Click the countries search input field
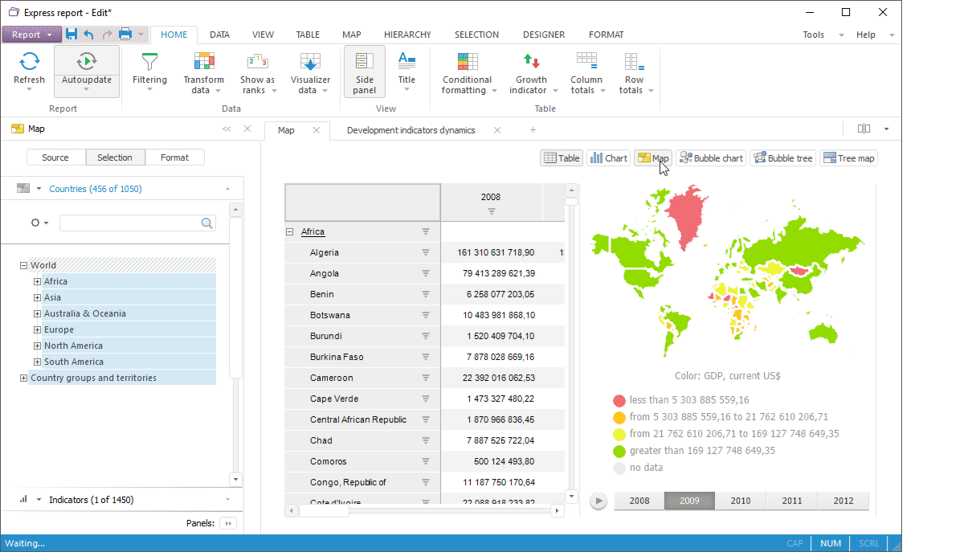Screen dimensions: 980x552 [129, 223]
